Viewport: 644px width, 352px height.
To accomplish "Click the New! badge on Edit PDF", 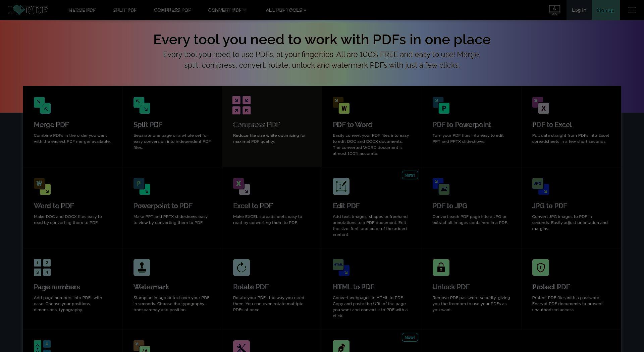I will tap(410, 175).
